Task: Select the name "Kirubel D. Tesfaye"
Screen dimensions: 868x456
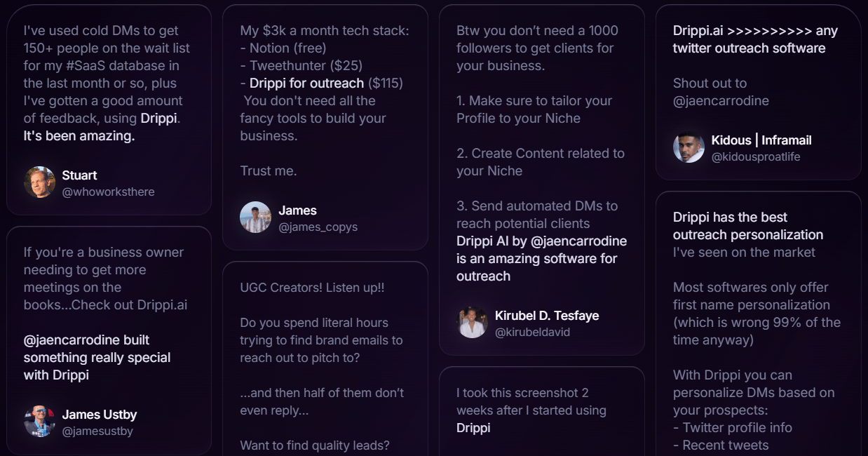Action: click(x=547, y=315)
